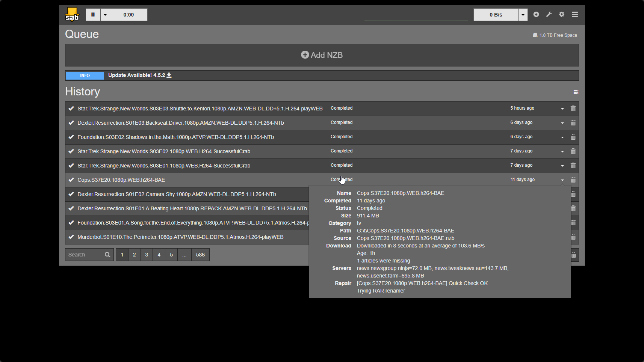Screen dimensions: 644x362
Task: Click '5 hours ago' timestamp
Action: click(x=522, y=108)
